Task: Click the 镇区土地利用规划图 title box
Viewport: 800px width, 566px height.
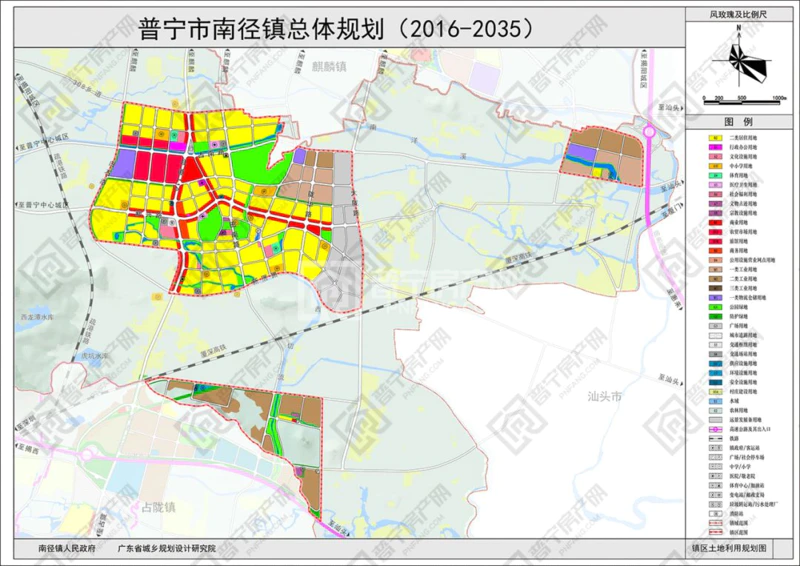Action: coord(736,548)
